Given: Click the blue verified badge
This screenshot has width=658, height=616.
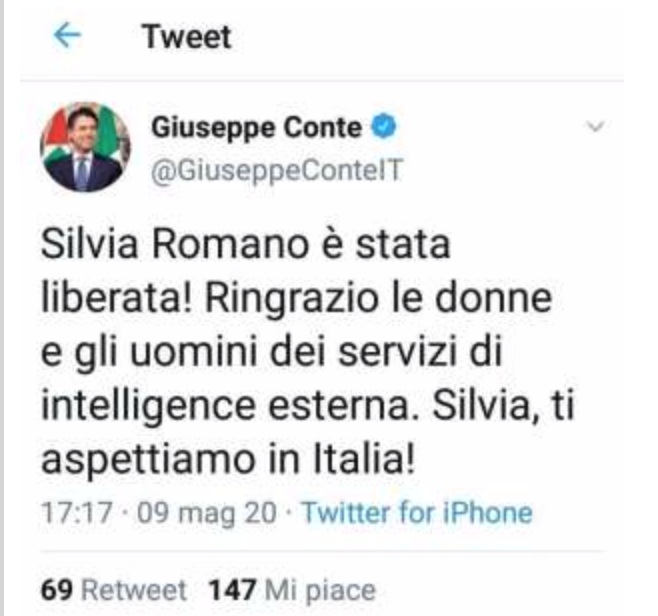Looking at the screenshot, I should [x=384, y=126].
